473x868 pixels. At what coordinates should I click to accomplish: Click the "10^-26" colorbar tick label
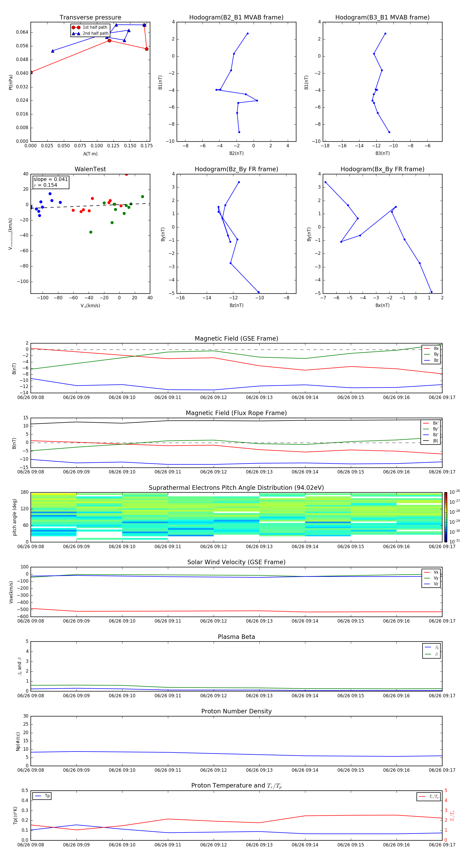coord(455,492)
